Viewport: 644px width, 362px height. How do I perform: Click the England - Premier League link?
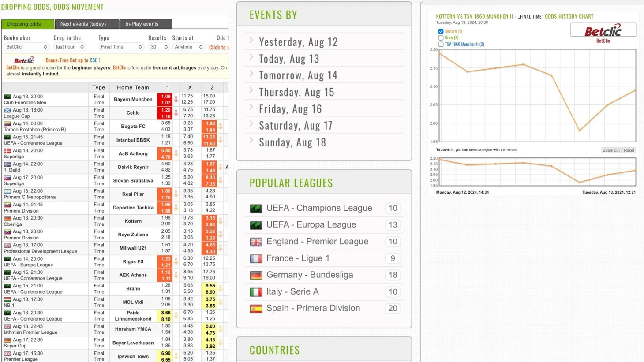coord(317,241)
